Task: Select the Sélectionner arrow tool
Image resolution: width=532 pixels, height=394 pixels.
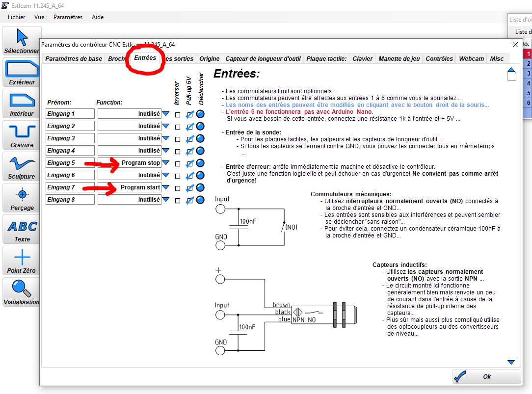Action: point(21,41)
